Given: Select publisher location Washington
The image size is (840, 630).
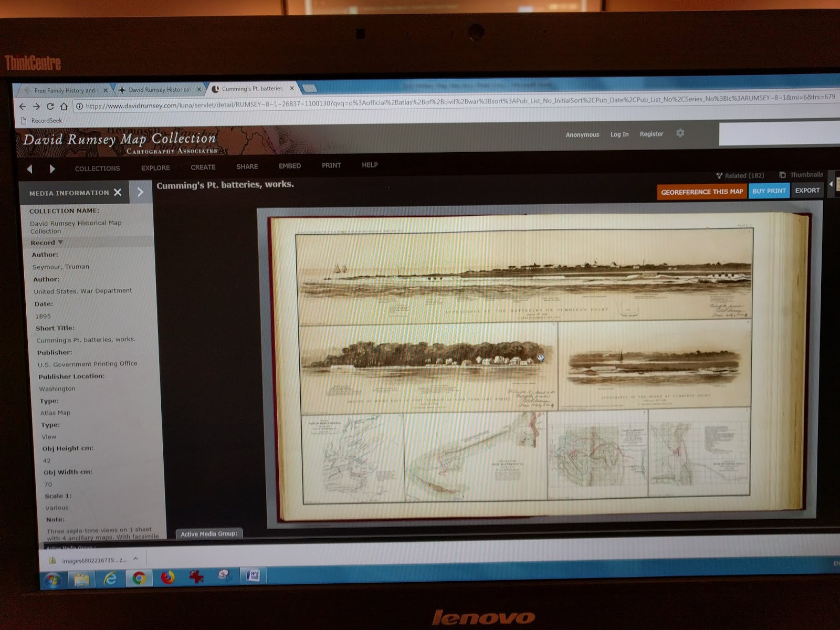Looking at the screenshot, I should [57, 388].
